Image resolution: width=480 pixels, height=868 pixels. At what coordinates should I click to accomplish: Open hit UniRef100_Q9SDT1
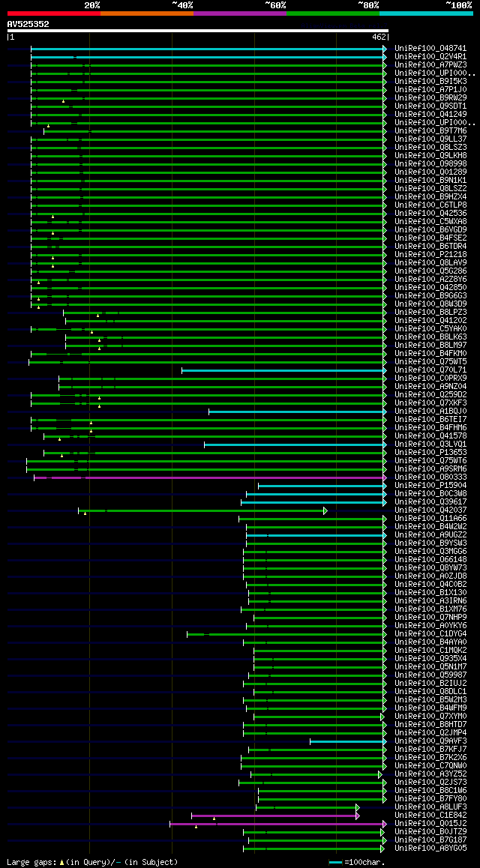[430, 106]
